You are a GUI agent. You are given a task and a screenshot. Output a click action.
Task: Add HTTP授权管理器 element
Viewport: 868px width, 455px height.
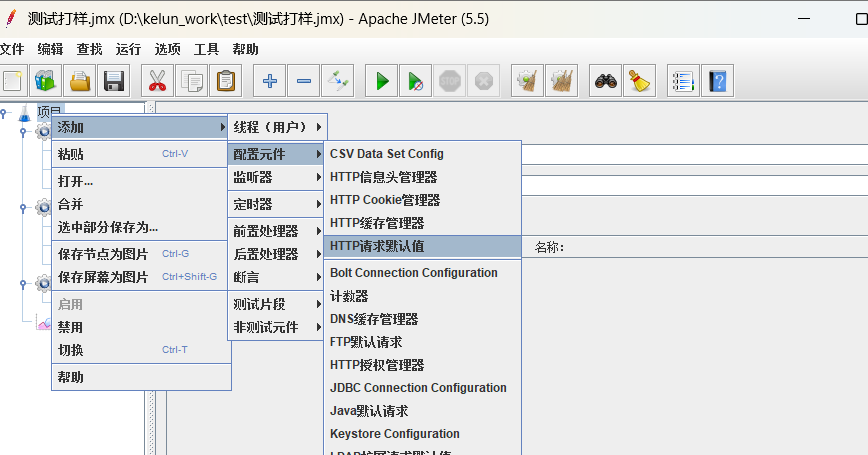click(422, 365)
